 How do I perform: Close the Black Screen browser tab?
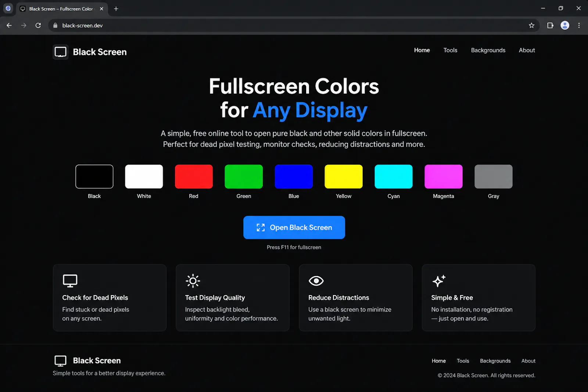[x=102, y=9]
